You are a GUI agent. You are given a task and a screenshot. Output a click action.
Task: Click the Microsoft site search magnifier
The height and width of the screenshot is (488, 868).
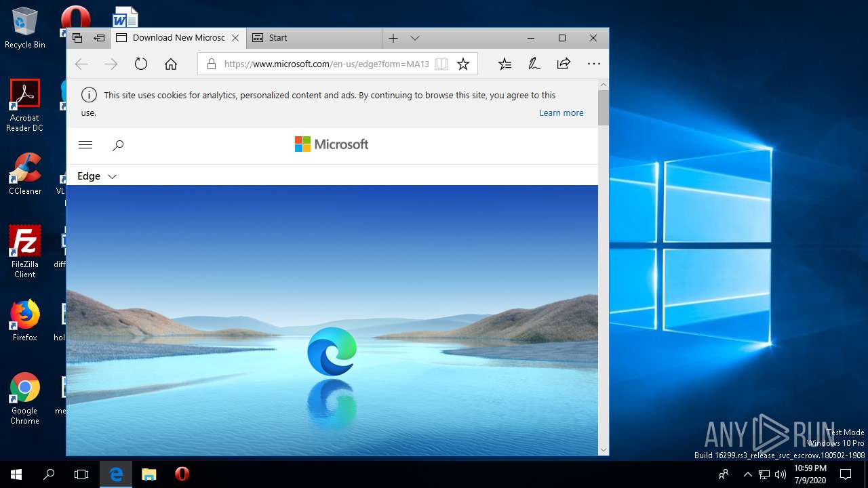click(x=118, y=144)
